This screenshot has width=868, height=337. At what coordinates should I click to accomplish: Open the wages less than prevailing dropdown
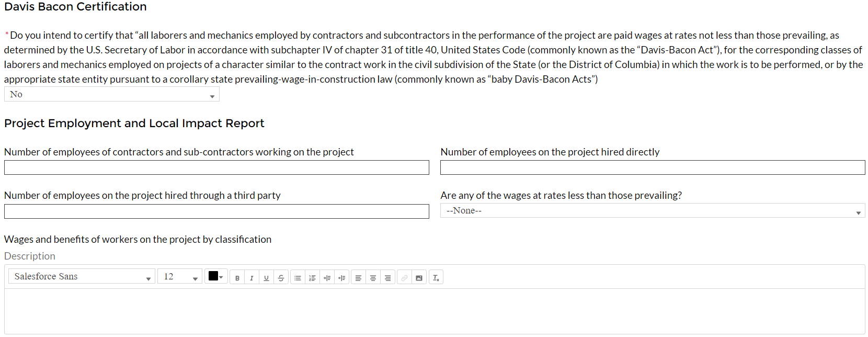[x=652, y=211]
